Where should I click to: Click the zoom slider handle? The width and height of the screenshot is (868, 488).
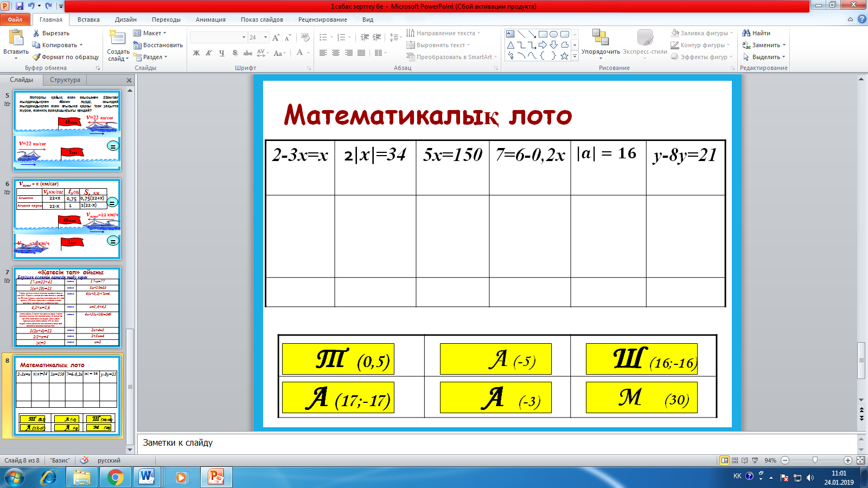(x=815, y=460)
